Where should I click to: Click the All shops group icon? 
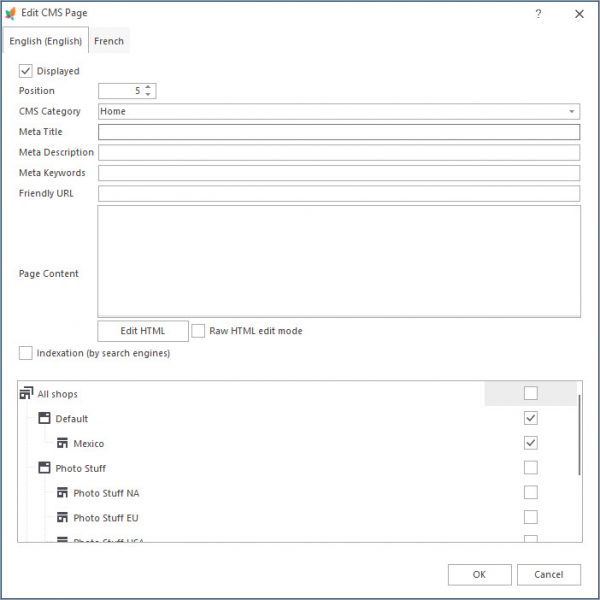pos(26,394)
